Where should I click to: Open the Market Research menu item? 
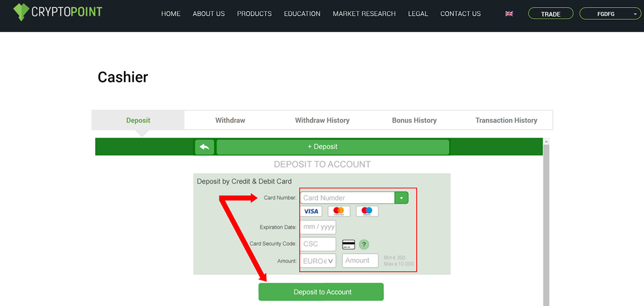[364, 14]
